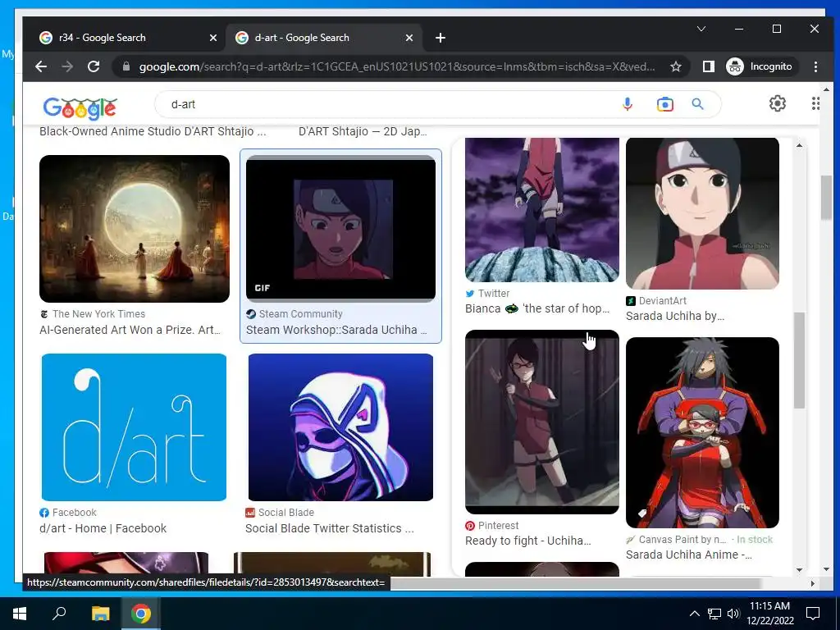
Task: Open a new tab with plus button
Action: click(x=441, y=38)
